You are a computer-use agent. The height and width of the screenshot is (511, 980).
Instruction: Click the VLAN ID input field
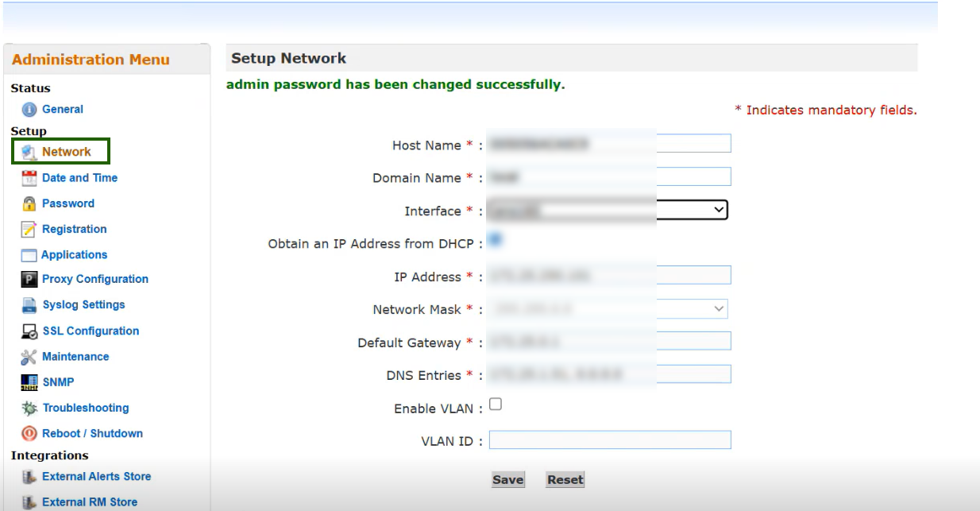point(609,440)
